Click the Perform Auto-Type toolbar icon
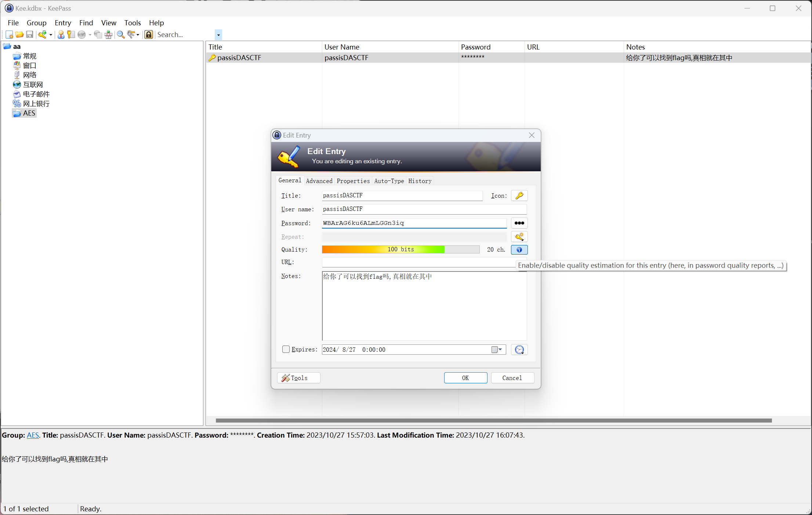Screen dimensions: 812x515 point(108,34)
